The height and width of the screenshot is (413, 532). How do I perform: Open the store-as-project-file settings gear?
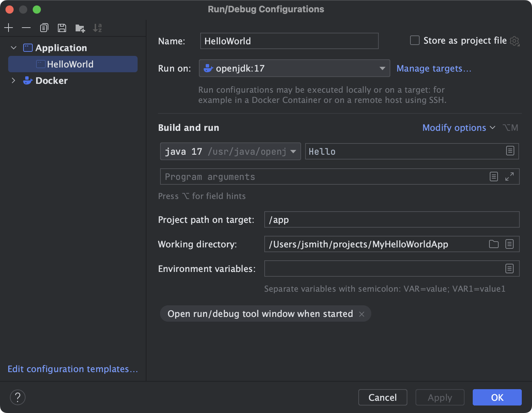515,41
